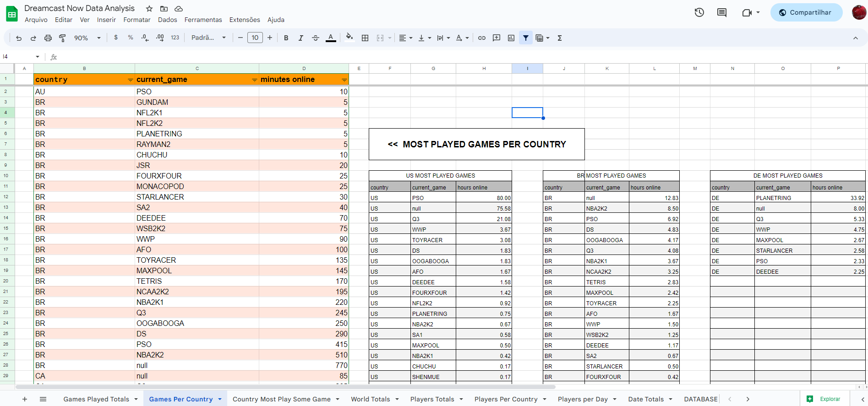Increase decimal places
This screenshot has width=868, height=406.
pos(160,38)
